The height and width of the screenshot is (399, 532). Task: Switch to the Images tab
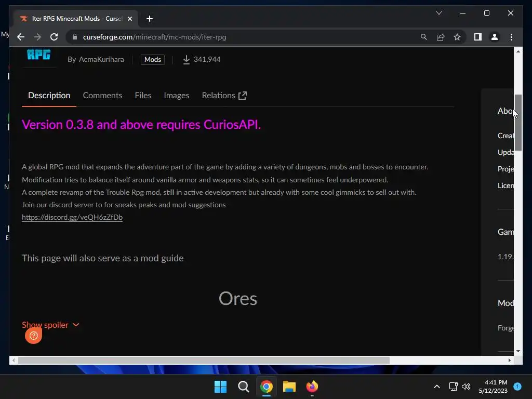(177, 96)
